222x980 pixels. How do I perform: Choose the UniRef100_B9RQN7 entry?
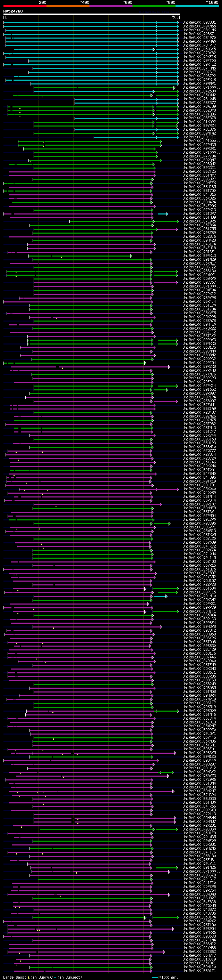[199, 160]
